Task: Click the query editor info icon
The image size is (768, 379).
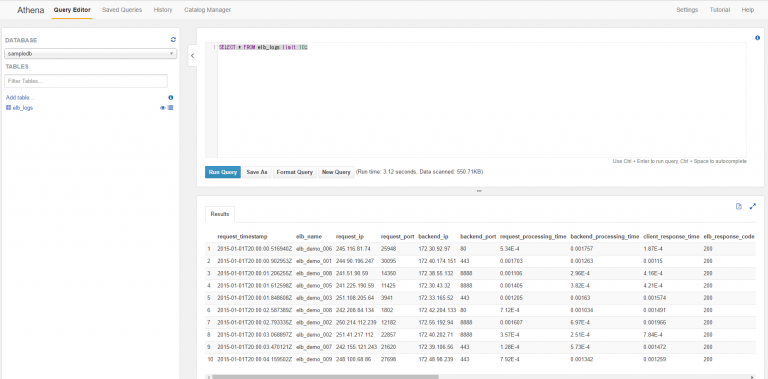Action: [758, 38]
